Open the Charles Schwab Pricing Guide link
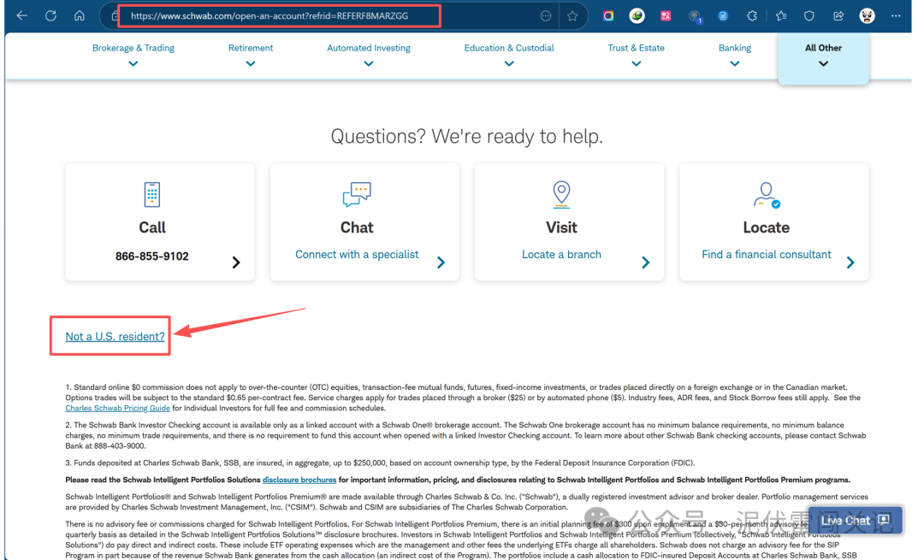The width and height of the screenshot is (924, 560). pyautogui.click(x=117, y=408)
